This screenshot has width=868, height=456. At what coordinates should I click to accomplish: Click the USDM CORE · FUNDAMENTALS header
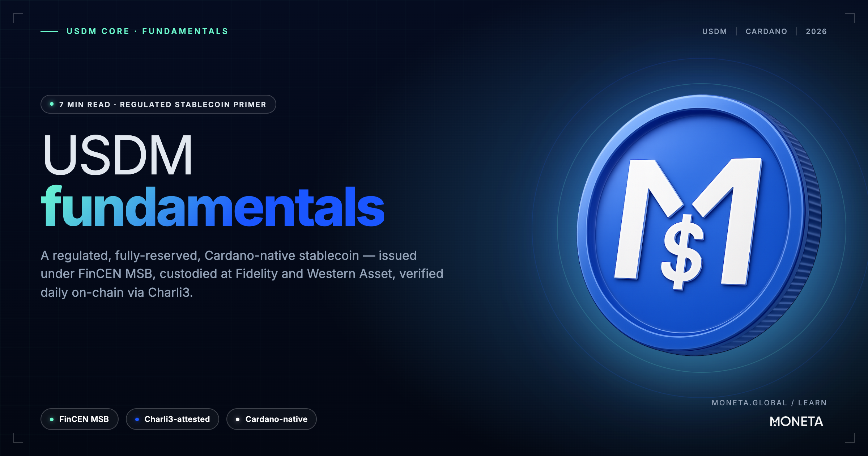147,31
